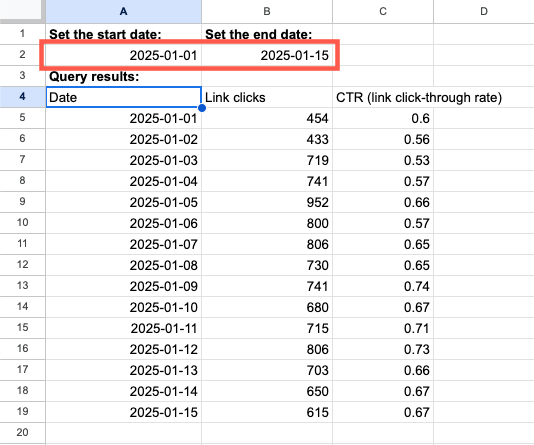Click the blue selection fill handle dot

click(x=202, y=108)
